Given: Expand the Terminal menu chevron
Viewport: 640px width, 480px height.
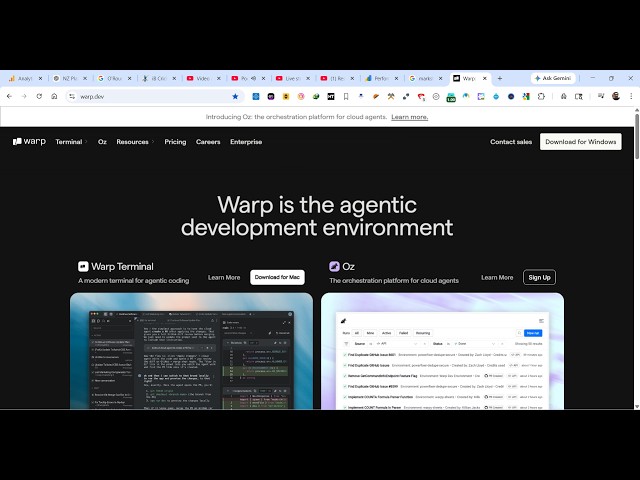Looking at the screenshot, I should 86,142.
